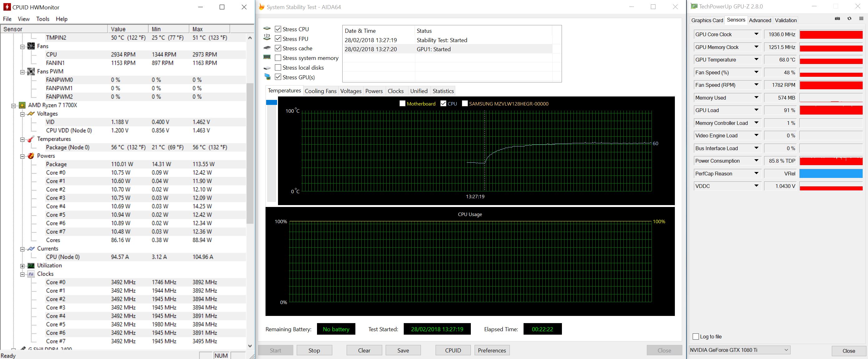Click the GPU-Z refresh icon
The image size is (868, 359).
(849, 19)
